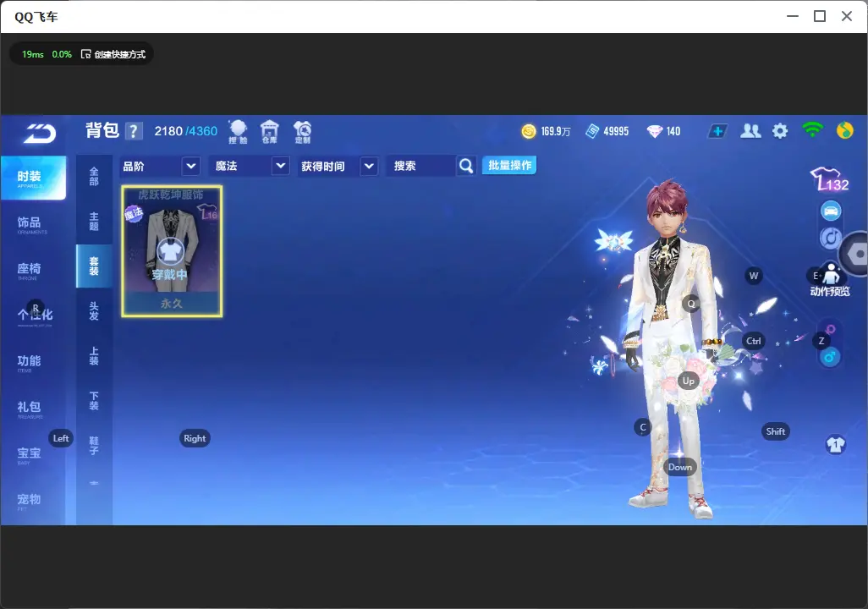Click the 批量操作 batch operation button
The width and height of the screenshot is (868, 609).
point(509,166)
